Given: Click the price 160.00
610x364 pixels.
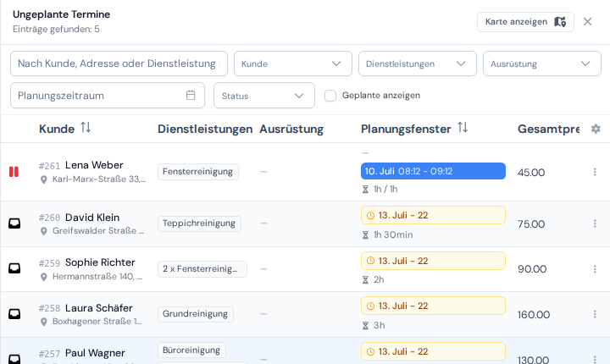Looking at the screenshot, I should 534,315.
